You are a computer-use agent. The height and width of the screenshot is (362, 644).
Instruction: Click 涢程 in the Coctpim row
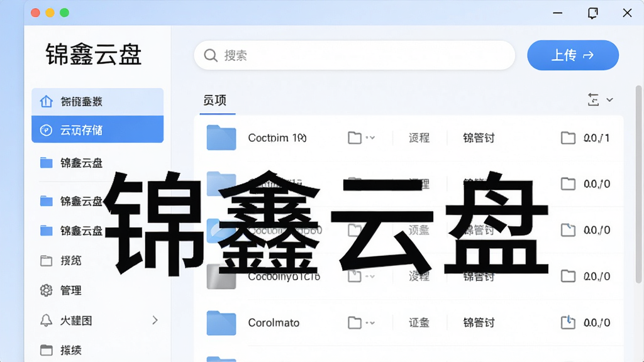click(419, 138)
